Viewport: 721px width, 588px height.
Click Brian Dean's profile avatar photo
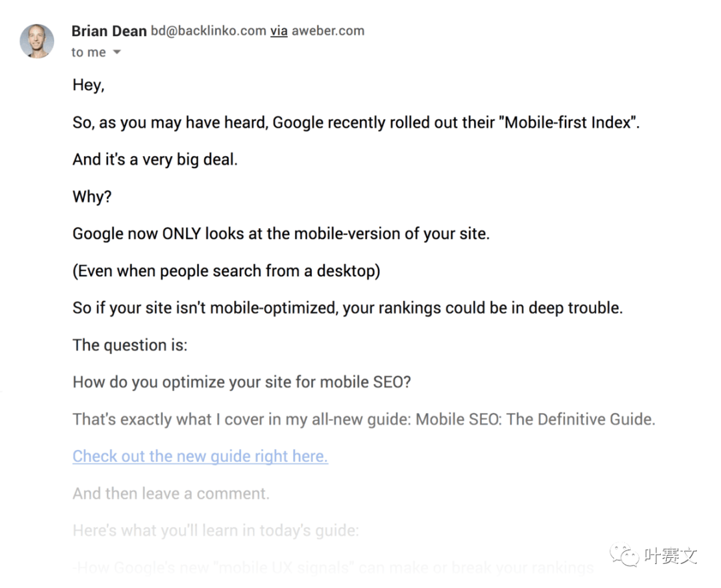click(x=37, y=41)
